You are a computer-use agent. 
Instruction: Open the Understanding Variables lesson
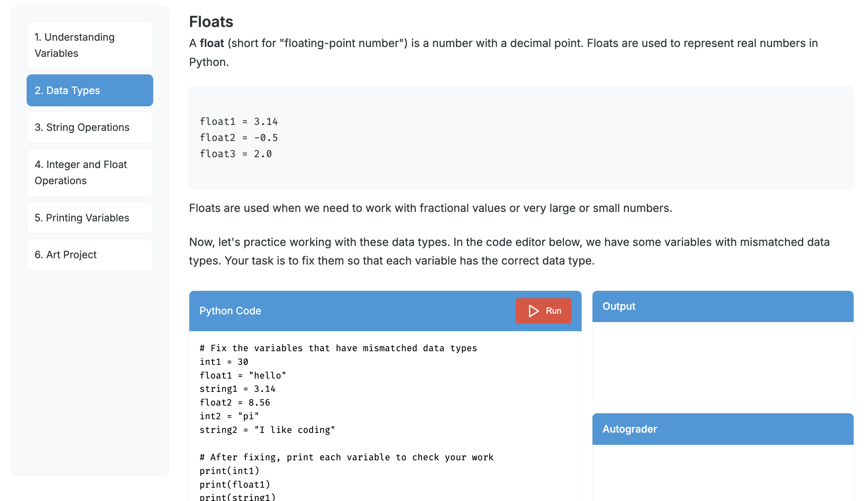(x=89, y=45)
